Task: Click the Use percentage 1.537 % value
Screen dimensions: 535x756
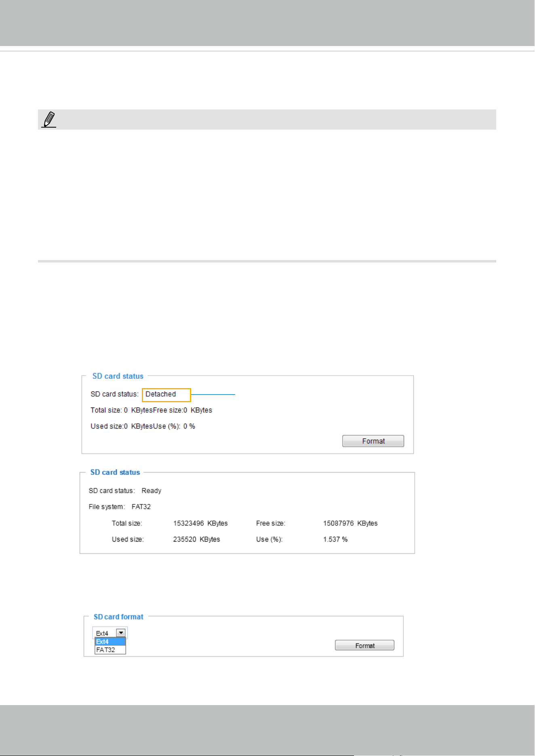Action: click(335, 540)
